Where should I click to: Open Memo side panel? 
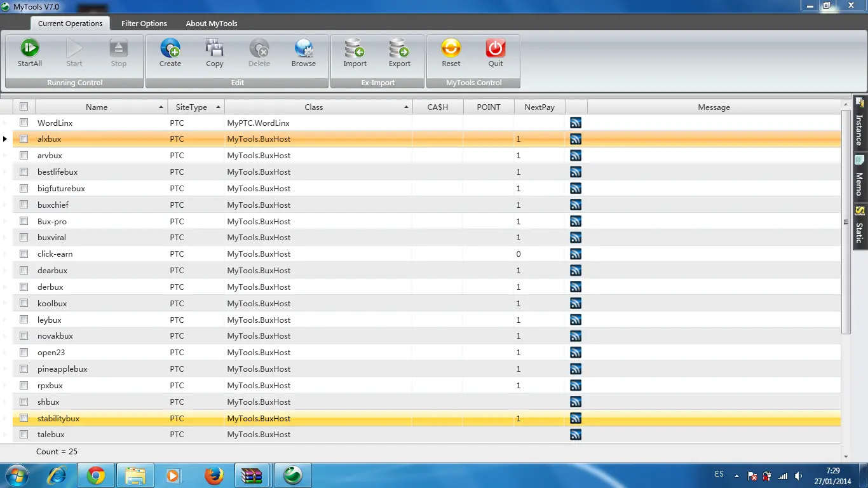point(860,177)
